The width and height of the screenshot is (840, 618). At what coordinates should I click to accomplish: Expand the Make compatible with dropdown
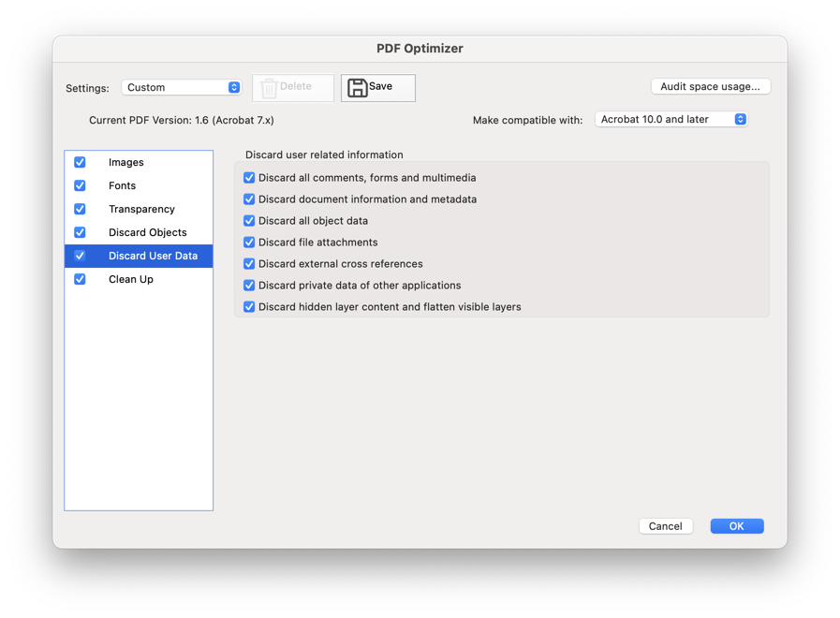pyautogui.click(x=671, y=120)
